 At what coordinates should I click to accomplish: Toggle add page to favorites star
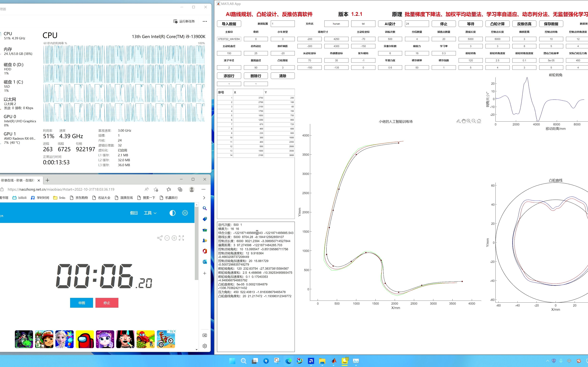156,189
